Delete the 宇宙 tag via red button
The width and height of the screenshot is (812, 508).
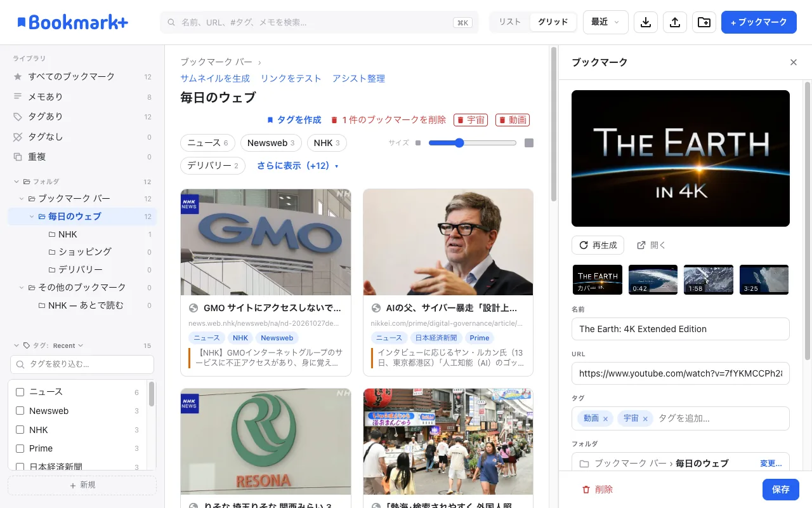point(471,120)
